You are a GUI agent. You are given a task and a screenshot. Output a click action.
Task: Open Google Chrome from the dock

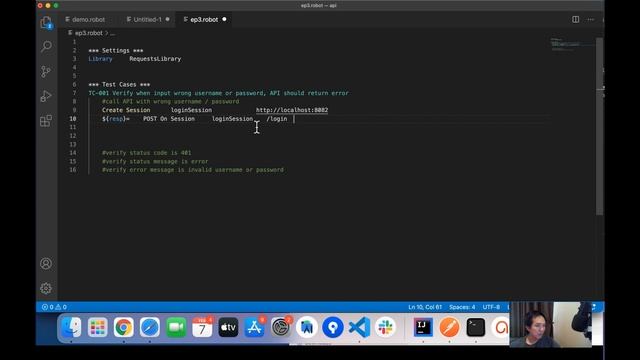click(123, 327)
